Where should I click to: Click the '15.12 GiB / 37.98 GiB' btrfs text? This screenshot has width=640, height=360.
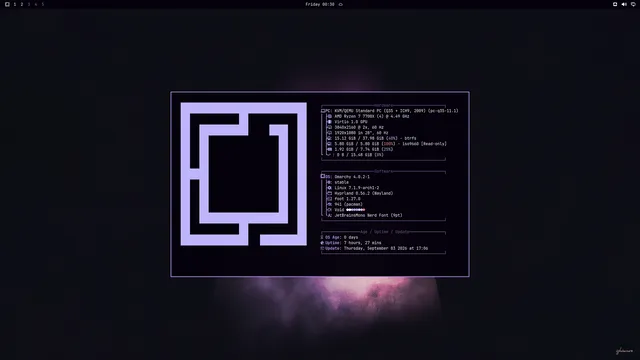[359, 138]
